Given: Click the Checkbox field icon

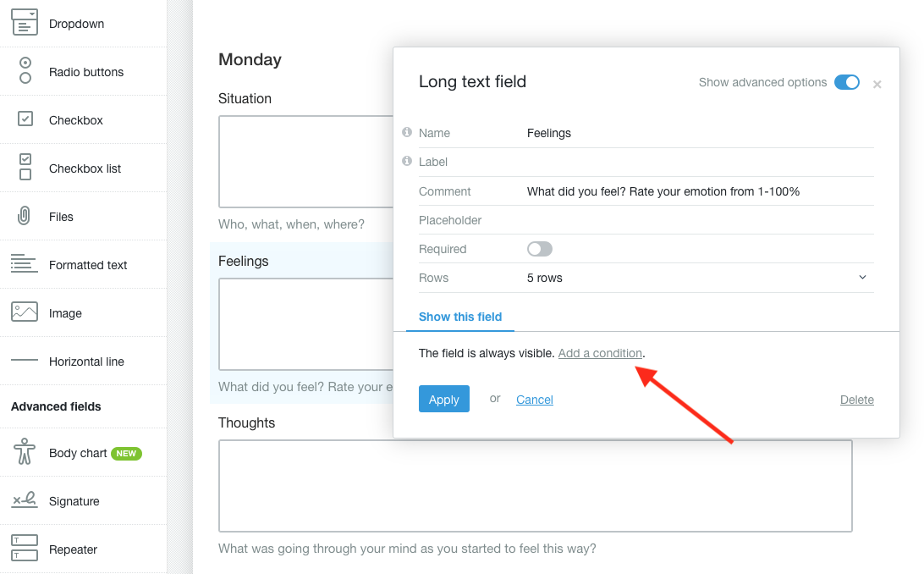Looking at the screenshot, I should coord(25,119).
